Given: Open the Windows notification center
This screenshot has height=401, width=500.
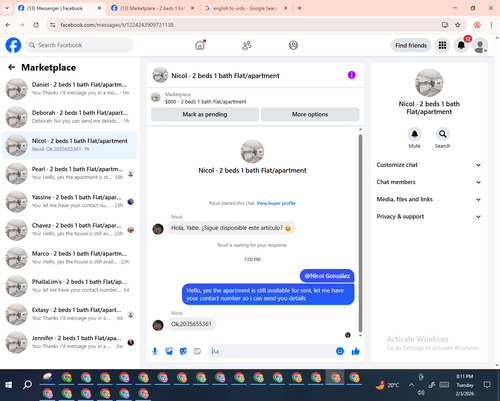Looking at the screenshot, I should (487, 385).
